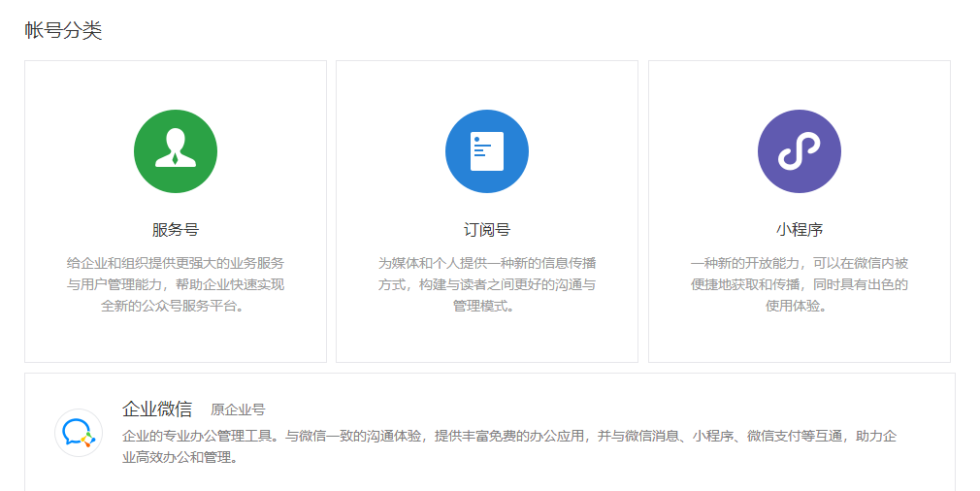The image size is (980, 491).
Task: Click the purple 小程序 link icon
Action: (x=800, y=151)
